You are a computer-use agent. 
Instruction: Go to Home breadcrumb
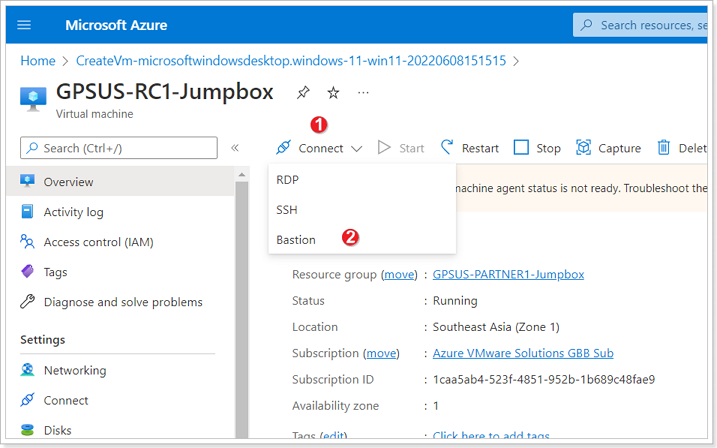point(38,61)
